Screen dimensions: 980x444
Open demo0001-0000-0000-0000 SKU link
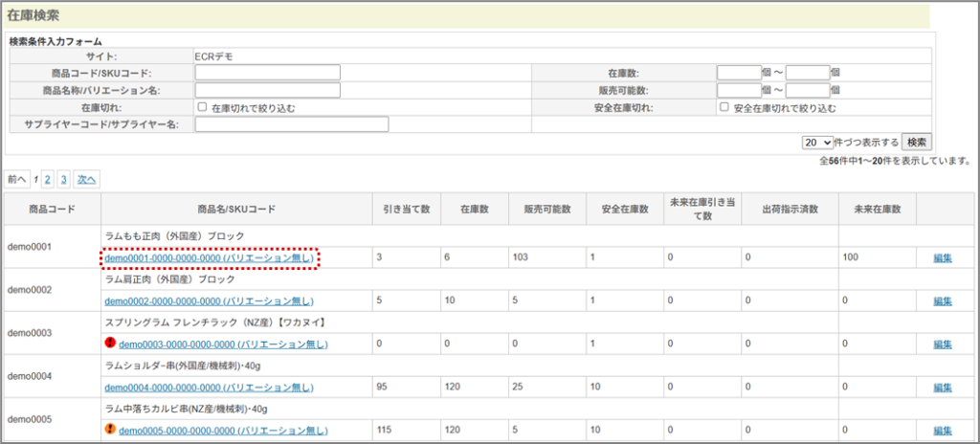coord(209,258)
